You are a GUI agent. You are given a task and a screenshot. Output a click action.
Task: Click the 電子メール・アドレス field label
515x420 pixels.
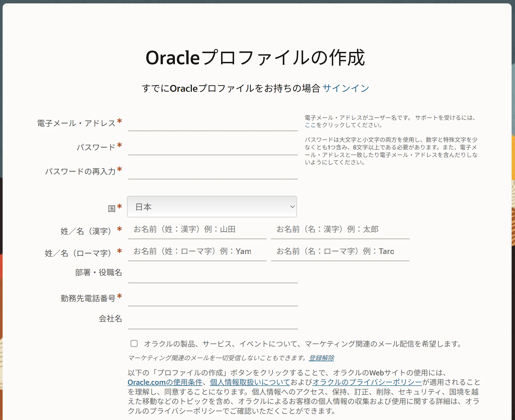click(76, 123)
